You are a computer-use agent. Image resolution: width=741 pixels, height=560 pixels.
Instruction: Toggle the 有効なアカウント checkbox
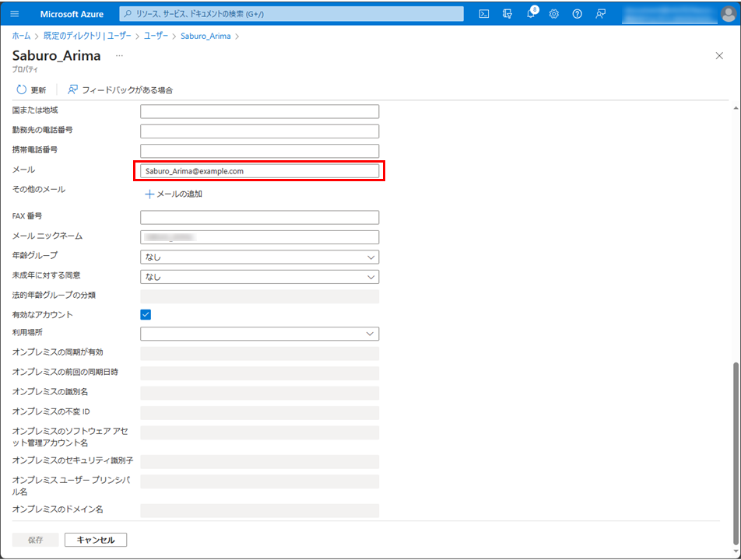tap(146, 314)
